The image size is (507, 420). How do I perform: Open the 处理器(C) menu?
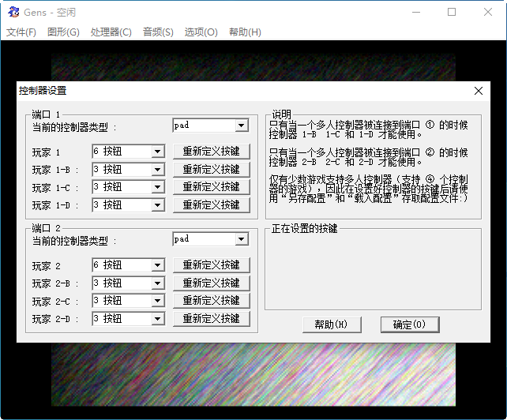point(111,32)
